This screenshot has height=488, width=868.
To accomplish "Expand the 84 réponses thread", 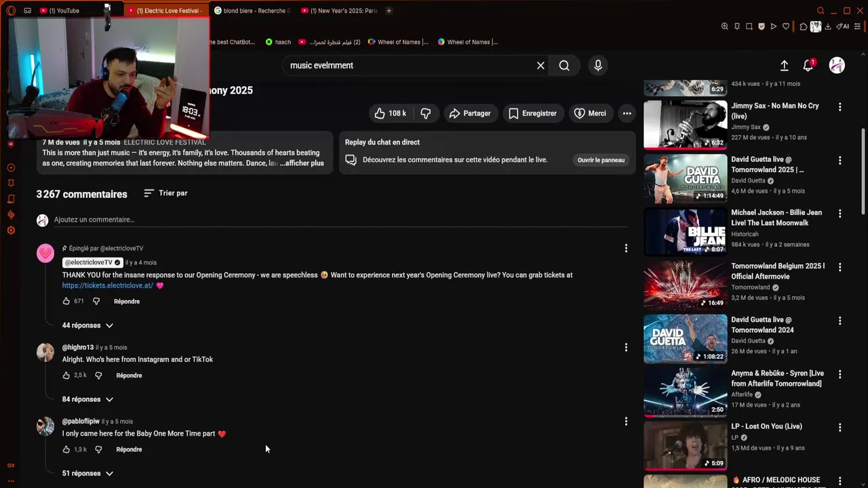I will 87,400.
